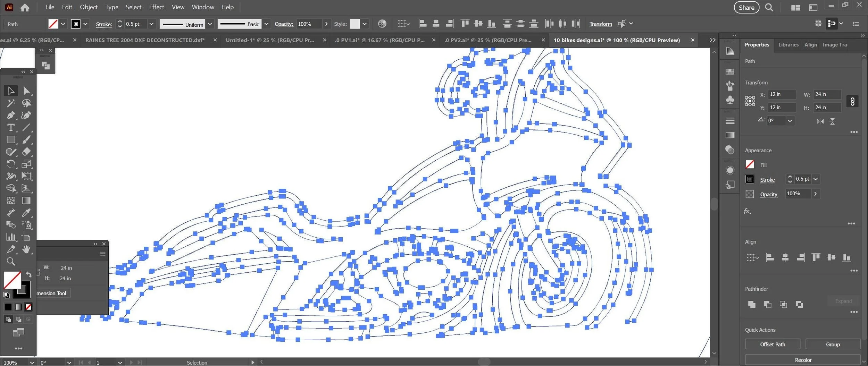Click the Recolor Artwork wheel icon
The width and height of the screenshot is (868, 366).
[382, 24]
